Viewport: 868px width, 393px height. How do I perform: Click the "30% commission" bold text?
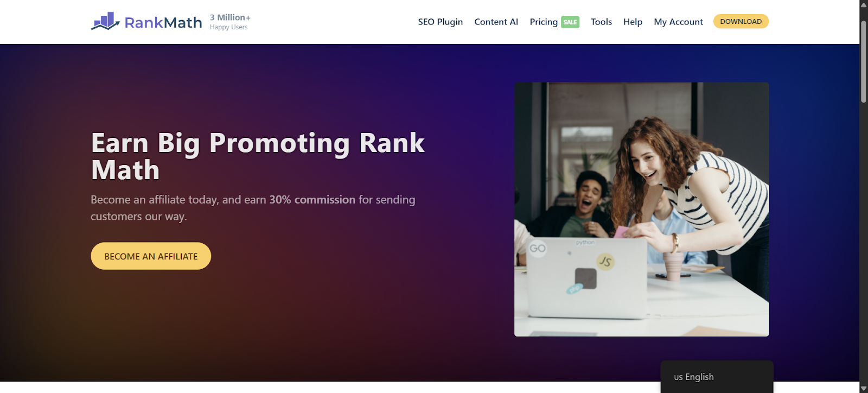(x=312, y=200)
